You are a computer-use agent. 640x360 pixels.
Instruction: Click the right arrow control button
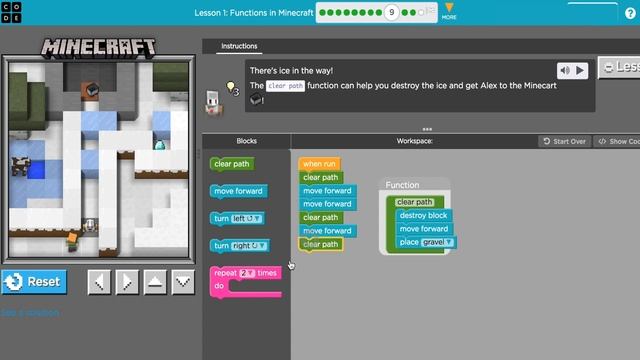[127, 282]
